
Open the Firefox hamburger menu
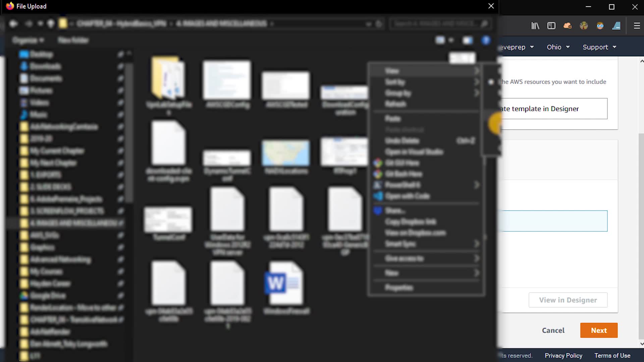[x=637, y=26]
